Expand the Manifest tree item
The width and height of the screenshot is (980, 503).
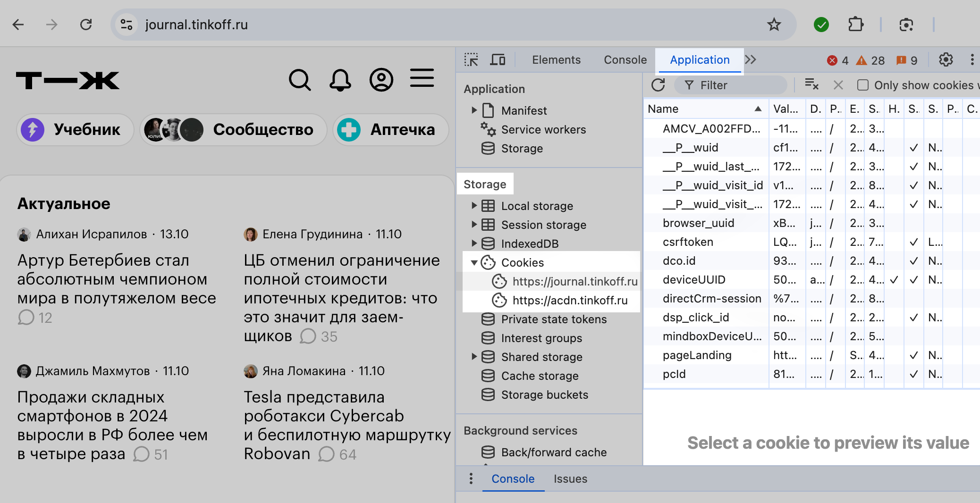pyautogui.click(x=474, y=110)
